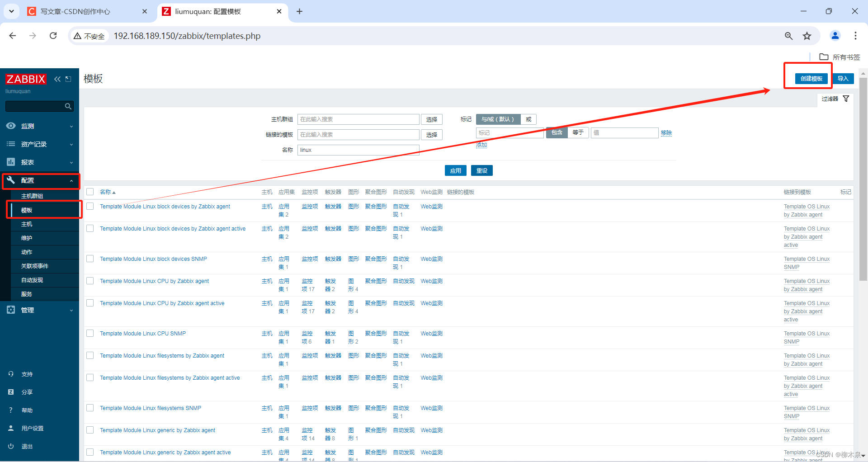Select the 等于 tag match toggle
The image size is (868, 462).
click(x=578, y=132)
